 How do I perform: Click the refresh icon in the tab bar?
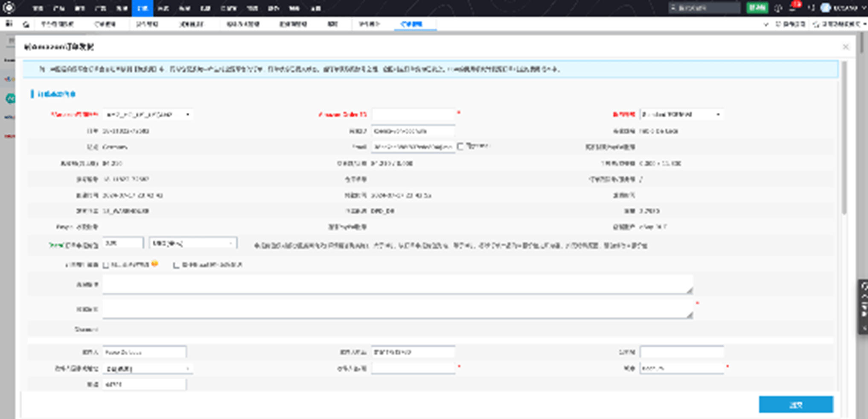click(x=26, y=24)
